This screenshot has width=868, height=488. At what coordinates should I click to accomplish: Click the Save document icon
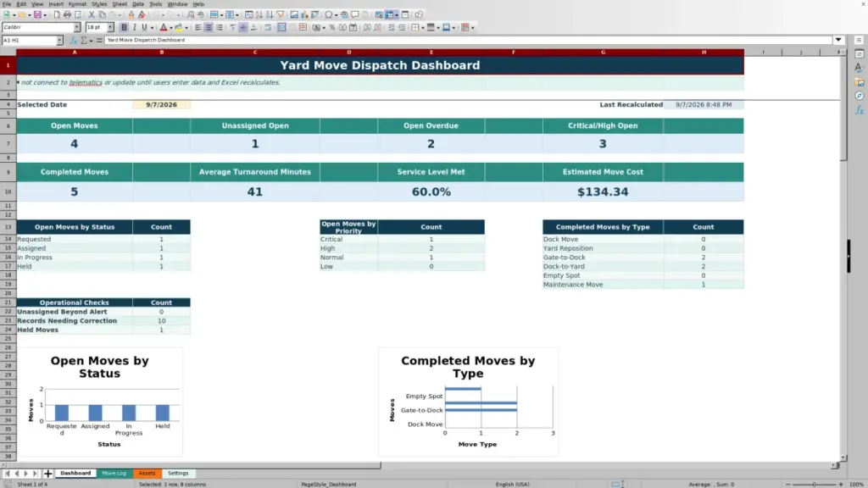(x=37, y=14)
